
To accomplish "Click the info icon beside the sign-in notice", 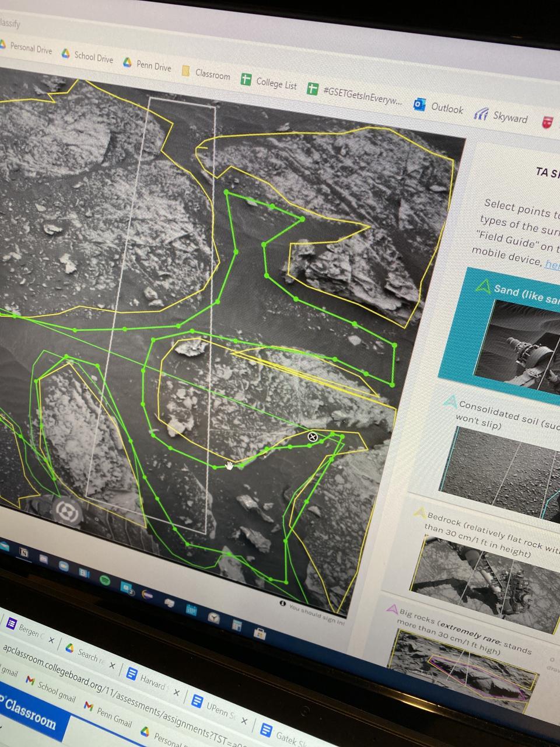I will tap(283, 603).
